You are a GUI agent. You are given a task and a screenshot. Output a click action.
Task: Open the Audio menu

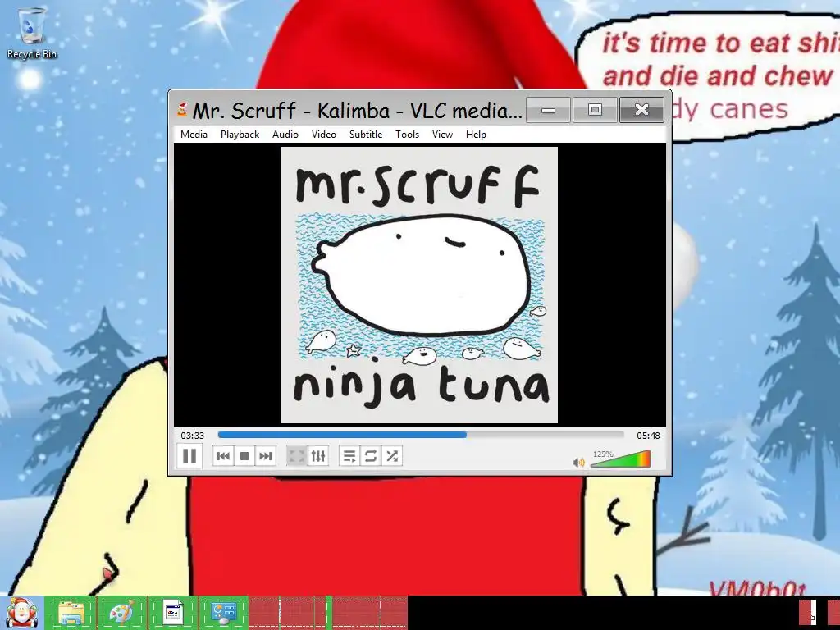285,135
